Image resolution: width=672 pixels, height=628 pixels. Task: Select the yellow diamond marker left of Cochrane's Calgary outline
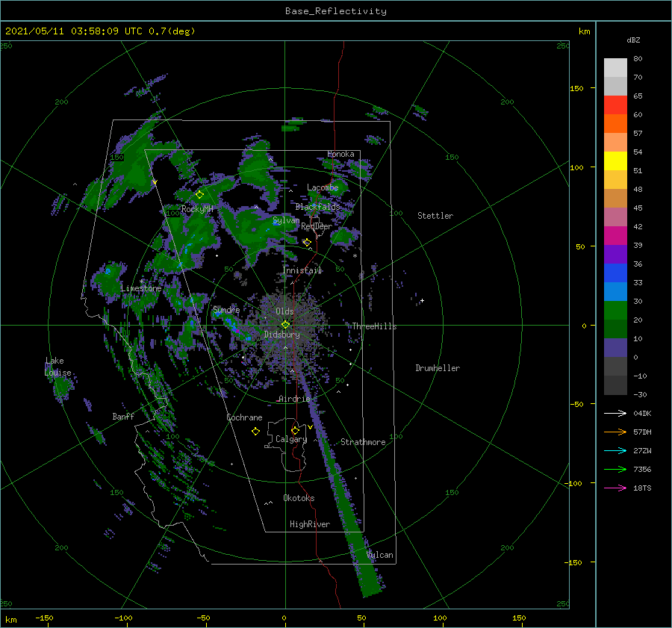point(255,432)
